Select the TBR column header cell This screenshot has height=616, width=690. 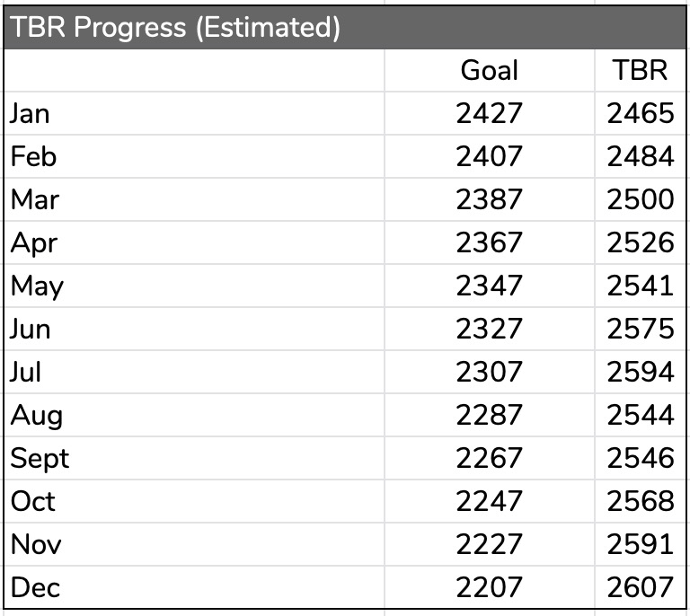[x=640, y=70]
